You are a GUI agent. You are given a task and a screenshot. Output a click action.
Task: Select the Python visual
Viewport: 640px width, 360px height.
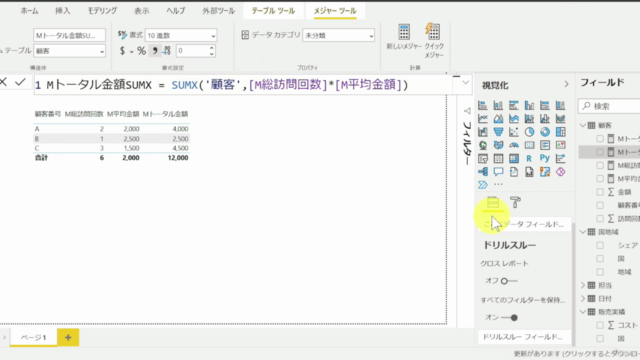tap(545, 158)
